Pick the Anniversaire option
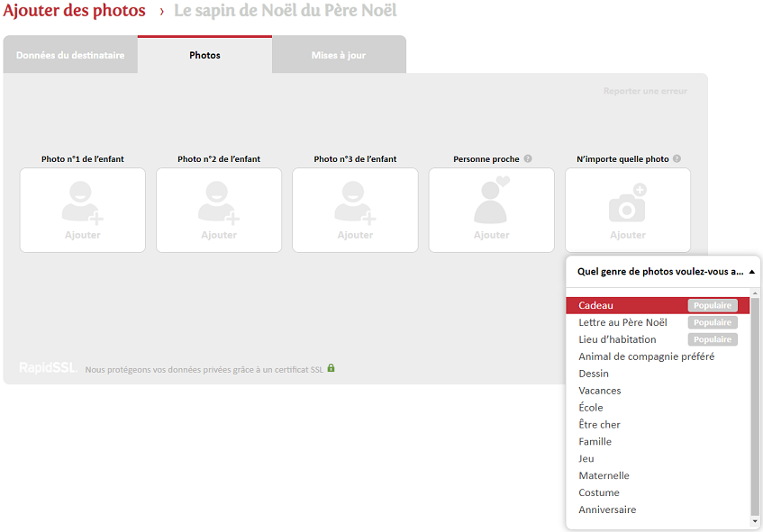This screenshot has width=763, height=532. (x=658, y=509)
